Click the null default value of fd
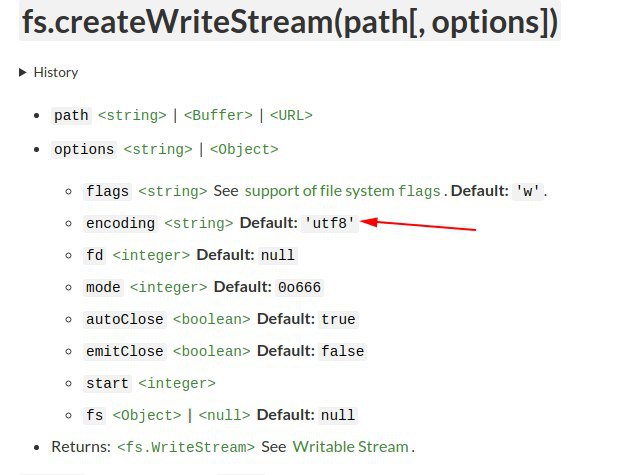This screenshot has height=475, width=619. [x=278, y=255]
